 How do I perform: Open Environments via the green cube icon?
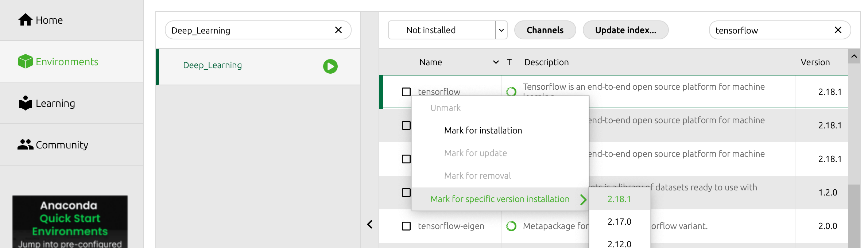tap(25, 61)
